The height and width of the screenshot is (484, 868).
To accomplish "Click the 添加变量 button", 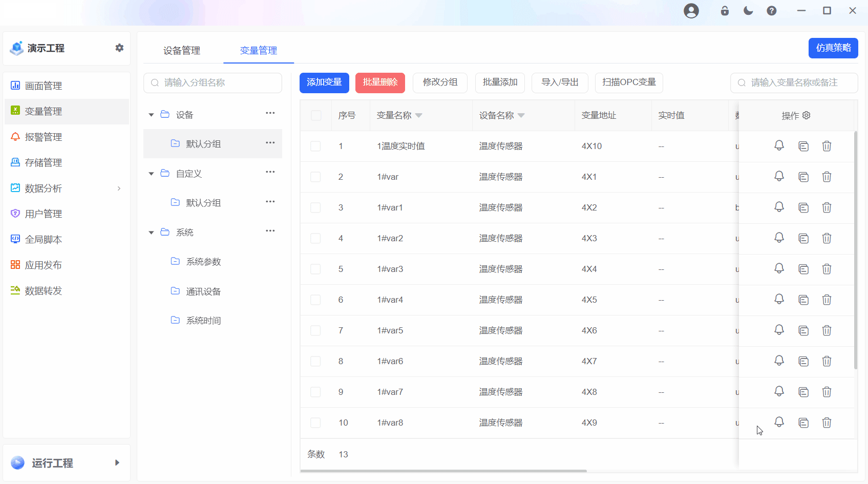I will point(324,82).
